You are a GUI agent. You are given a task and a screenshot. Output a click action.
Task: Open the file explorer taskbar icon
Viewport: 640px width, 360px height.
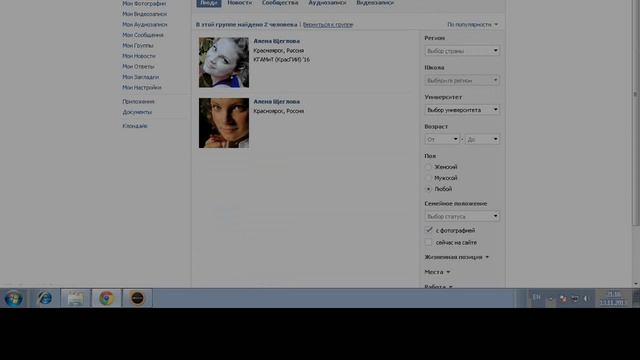(76, 298)
